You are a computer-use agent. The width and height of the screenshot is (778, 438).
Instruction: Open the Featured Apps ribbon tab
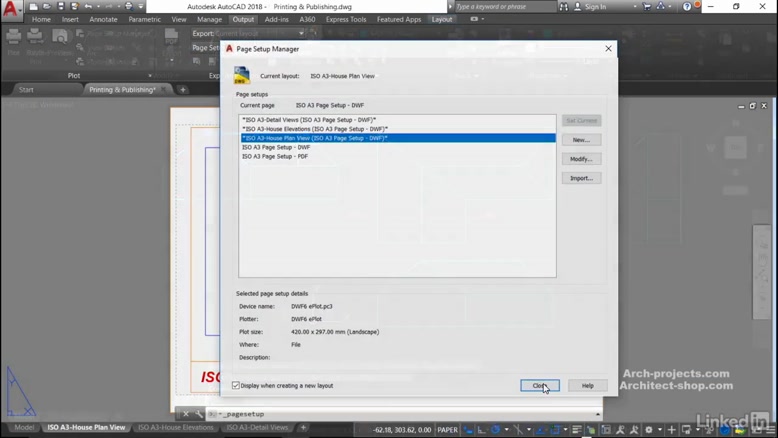click(399, 19)
